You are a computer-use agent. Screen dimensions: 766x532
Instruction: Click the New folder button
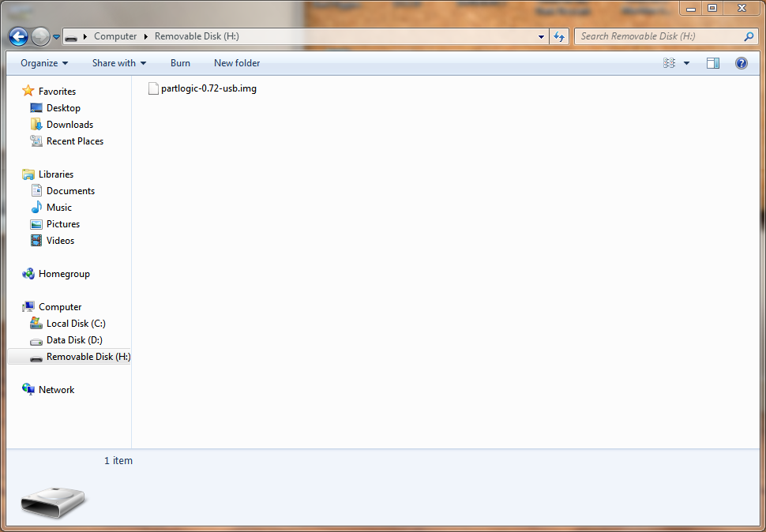click(x=237, y=63)
